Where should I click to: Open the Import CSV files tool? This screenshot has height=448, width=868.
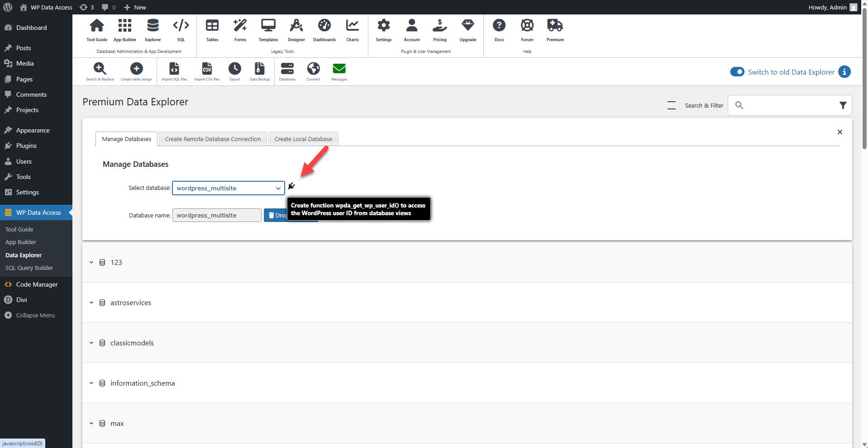tap(207, 70)
